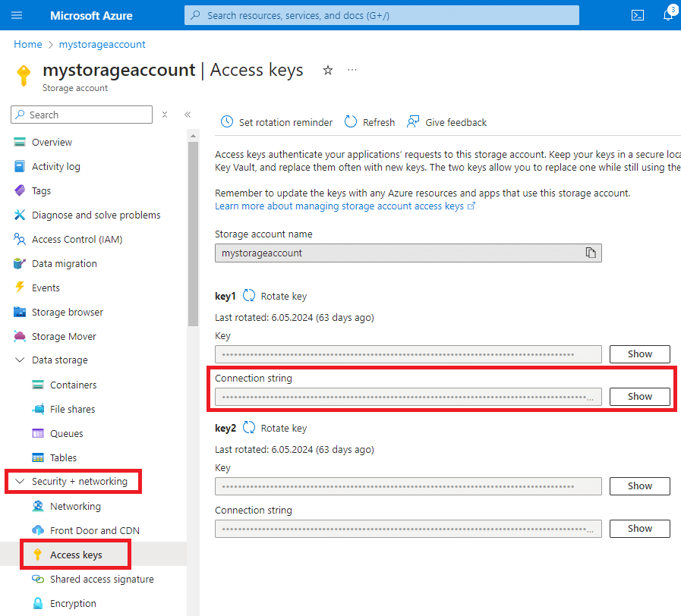The width and height of the screenshot is (681, 616).
Task: Open the Azure portal hamburger menu
Action: 17,16
